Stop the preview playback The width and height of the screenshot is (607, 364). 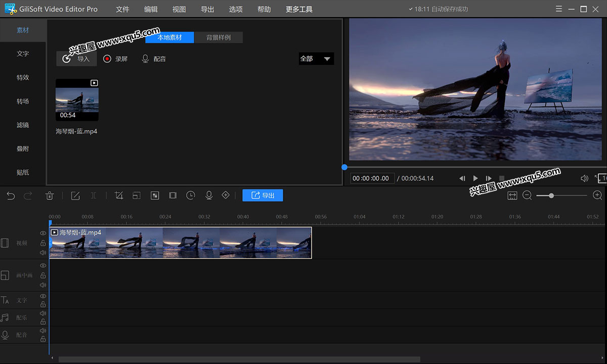coord(502,178)
